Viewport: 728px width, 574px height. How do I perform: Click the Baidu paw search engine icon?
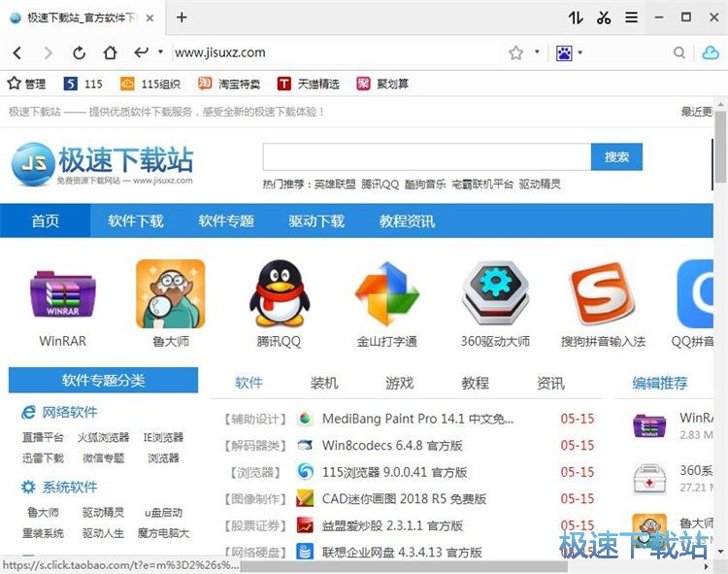click(564, 53)
